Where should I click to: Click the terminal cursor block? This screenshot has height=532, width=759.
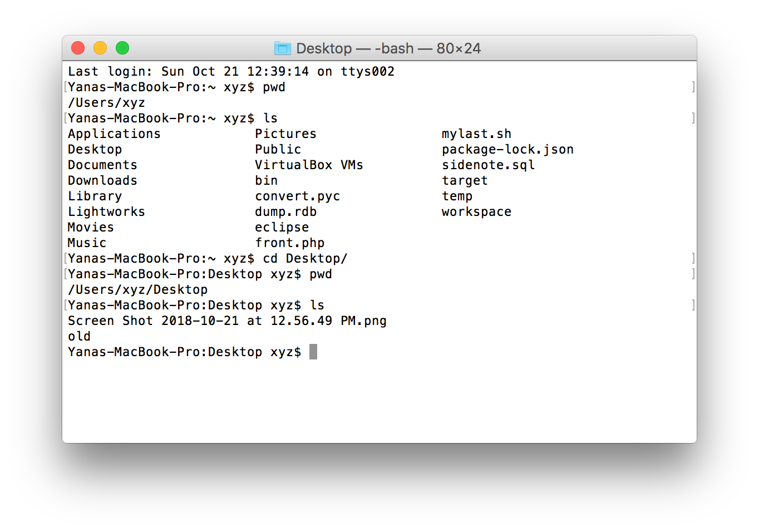click(x=314, y=352)
